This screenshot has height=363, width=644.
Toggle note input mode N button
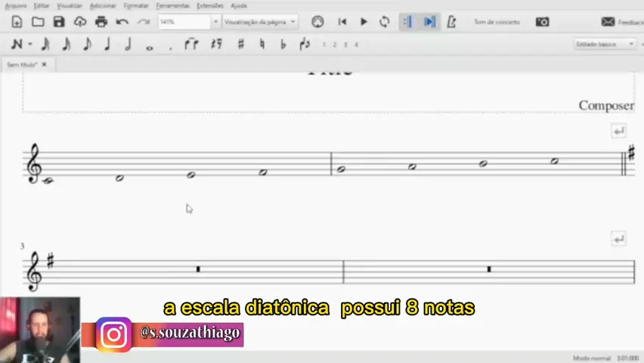(x=17, y=45)
